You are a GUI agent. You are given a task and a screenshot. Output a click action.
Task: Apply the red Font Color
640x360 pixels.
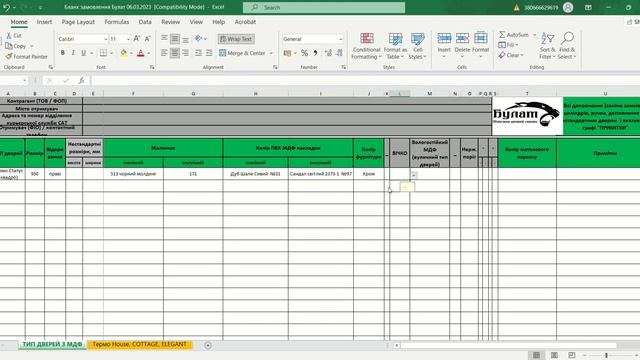click(x=141, y=53)
